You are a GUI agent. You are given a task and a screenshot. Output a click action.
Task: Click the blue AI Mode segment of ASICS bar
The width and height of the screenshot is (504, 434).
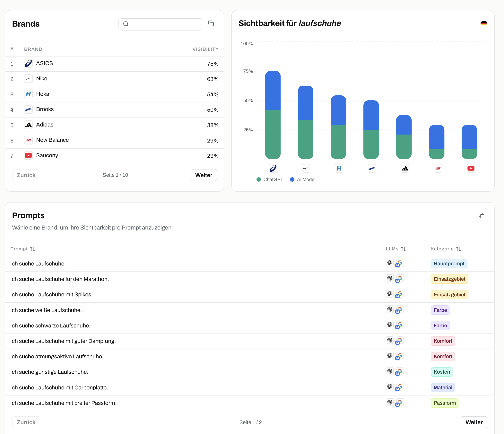tap(273, 91)
